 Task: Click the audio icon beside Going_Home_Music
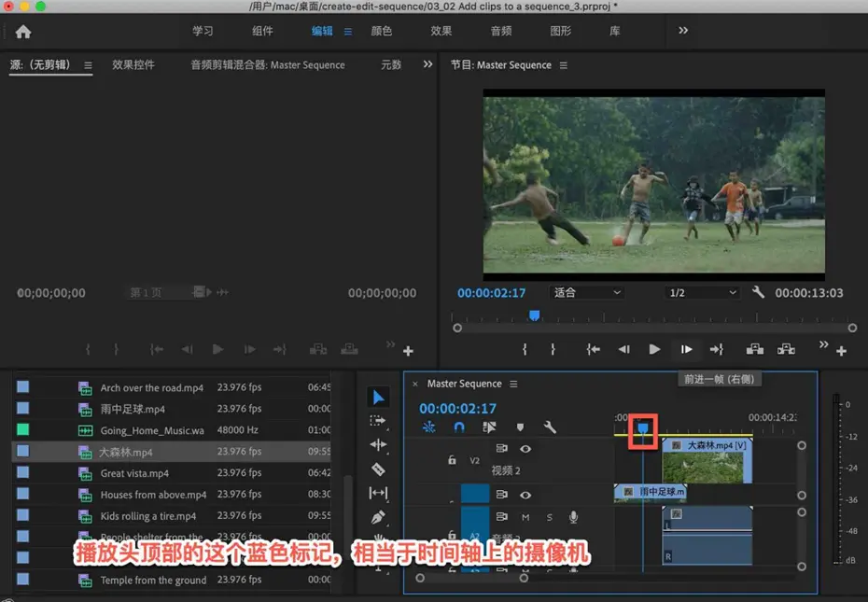(85, 430)
